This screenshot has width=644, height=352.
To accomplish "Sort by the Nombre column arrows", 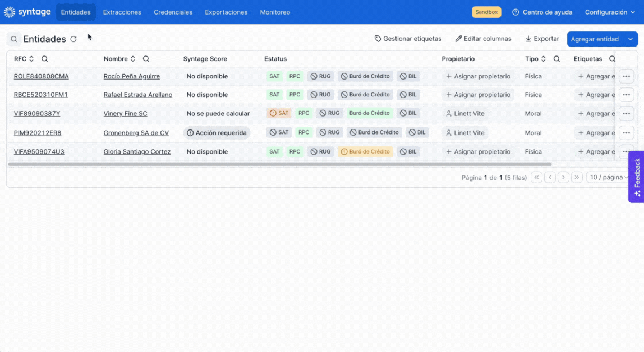I will coord(132,59).
